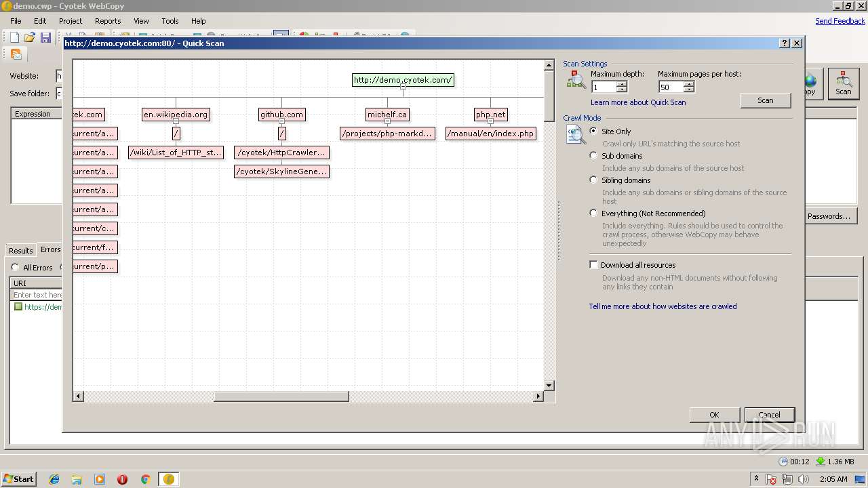Screen dimensions: 868x488
Task: Click the Scan button in Quick Scan
Action: coord(766,100)
